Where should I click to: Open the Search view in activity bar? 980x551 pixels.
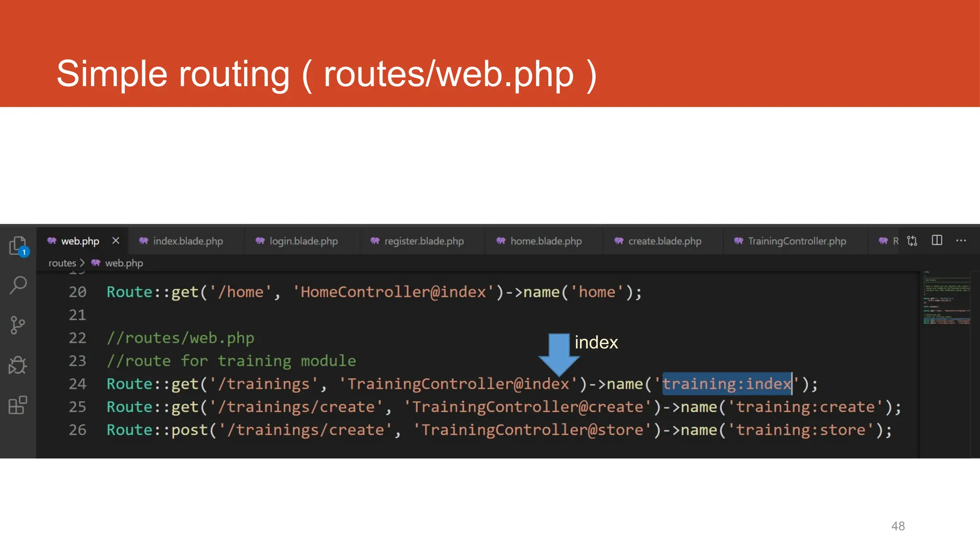click(18, 285)
